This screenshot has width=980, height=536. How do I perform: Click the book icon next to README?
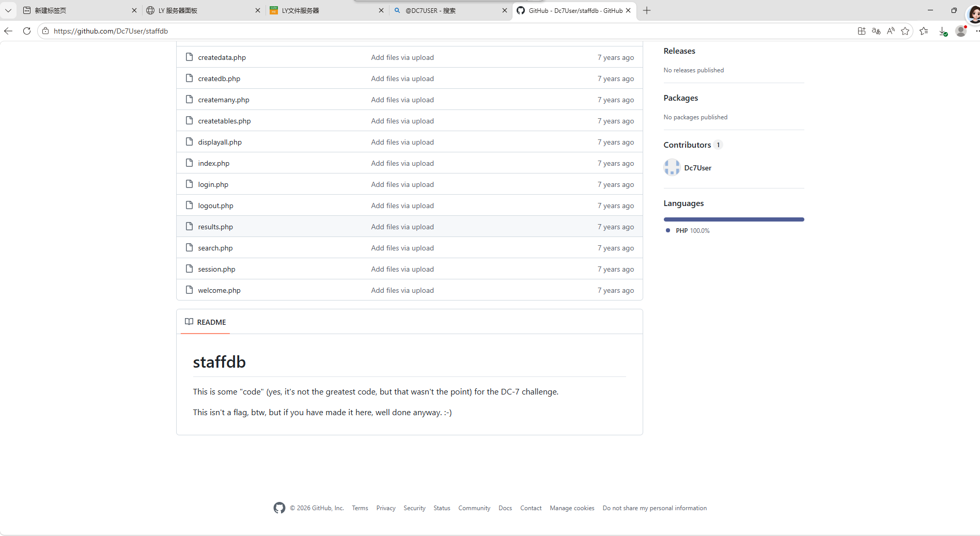click(189, 322)
